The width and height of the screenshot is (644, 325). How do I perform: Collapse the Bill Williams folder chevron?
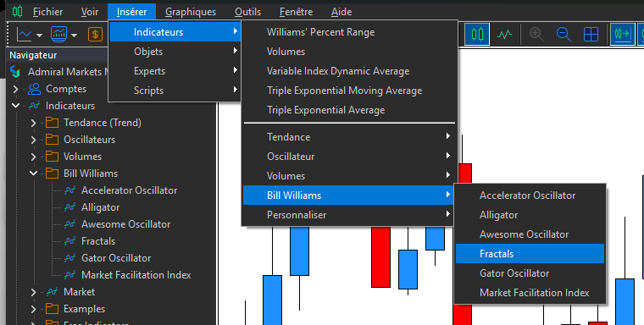coord(34,174)
